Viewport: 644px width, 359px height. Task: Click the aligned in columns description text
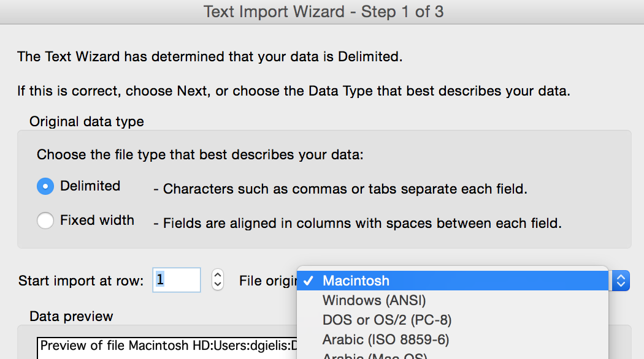[362, 223]
